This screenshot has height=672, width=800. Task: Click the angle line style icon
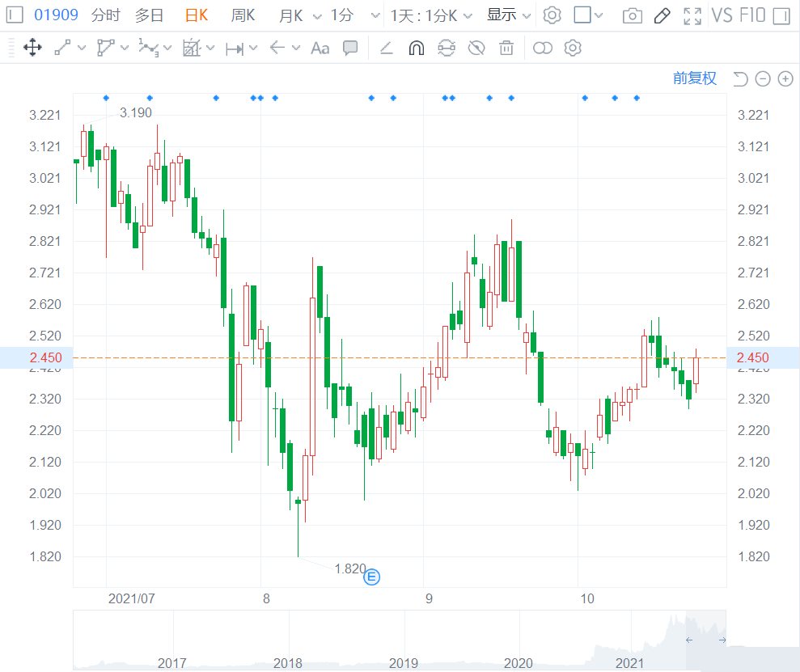tap(386, 49)
